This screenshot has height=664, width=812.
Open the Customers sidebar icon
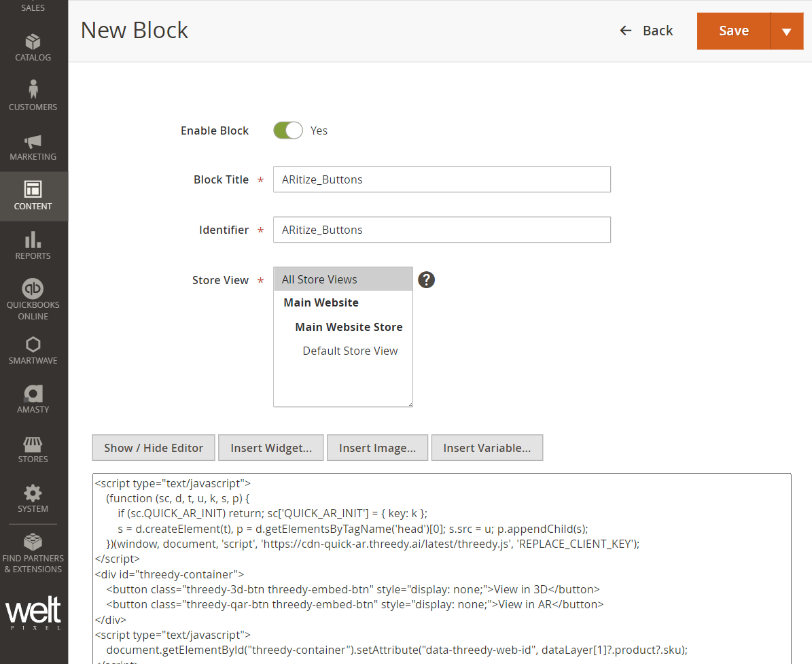(33, 89)
